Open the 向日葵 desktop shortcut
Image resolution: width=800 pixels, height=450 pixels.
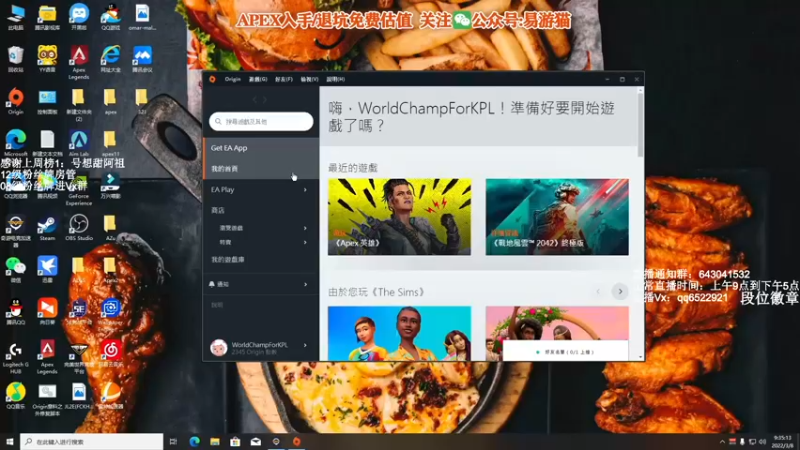(47, 312)
